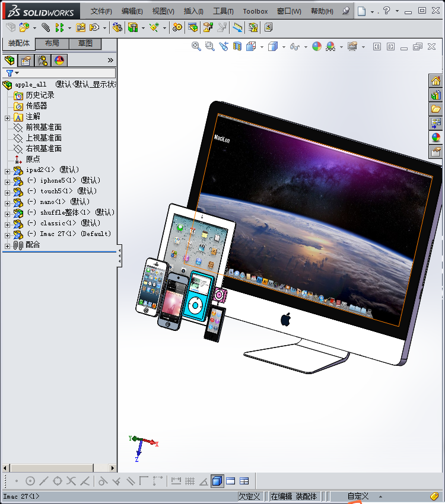445x504 pixels.
Task: Open the Custom Properties icon in task pane
Action: click(x=436, y=151)
